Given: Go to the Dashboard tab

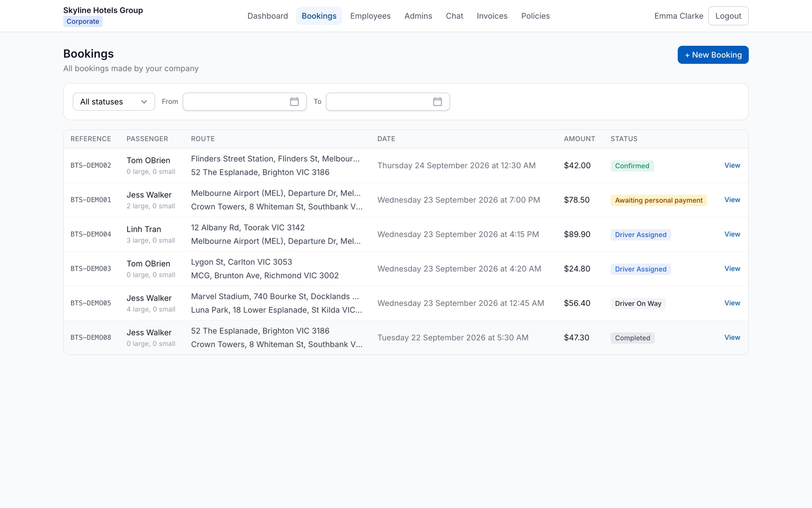Looking at the screenshot, I should click(268, 16).
